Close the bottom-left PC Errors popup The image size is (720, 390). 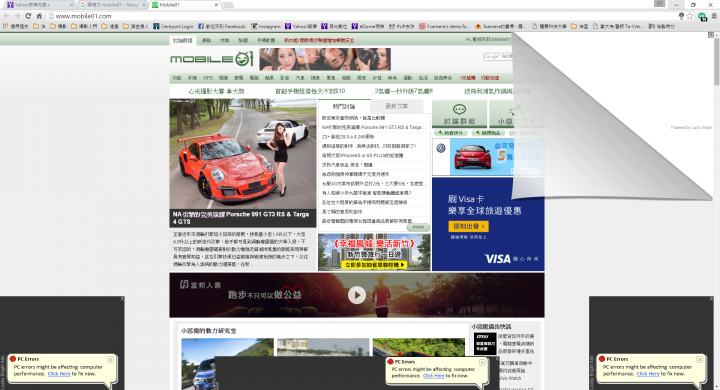pos(110,359)
